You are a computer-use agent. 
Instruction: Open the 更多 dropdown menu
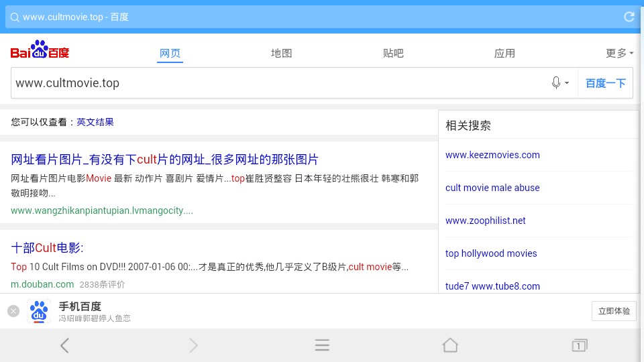619,54
